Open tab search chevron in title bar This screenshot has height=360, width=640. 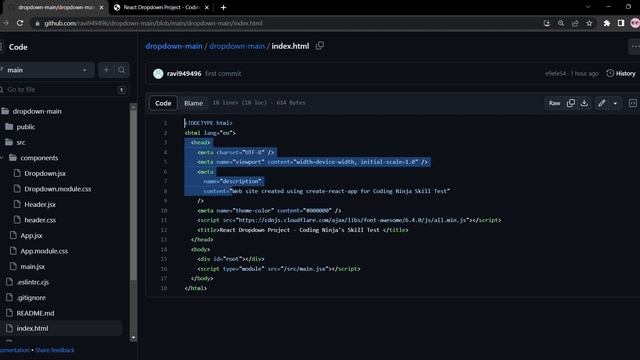[588, 7]
